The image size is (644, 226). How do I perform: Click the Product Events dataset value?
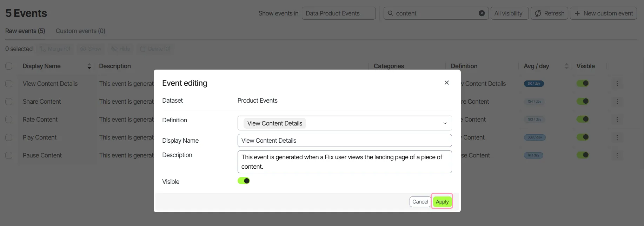[257, 101]
